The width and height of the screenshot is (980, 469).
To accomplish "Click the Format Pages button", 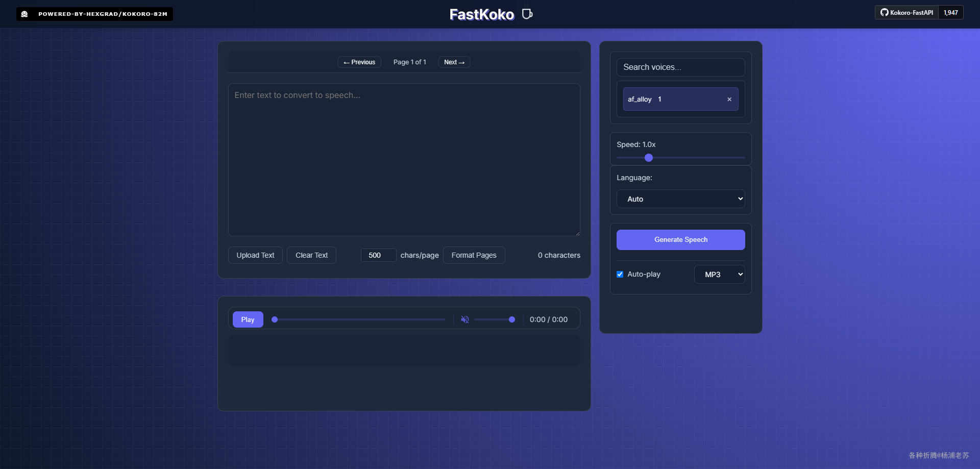I will [x=474, y=255].
